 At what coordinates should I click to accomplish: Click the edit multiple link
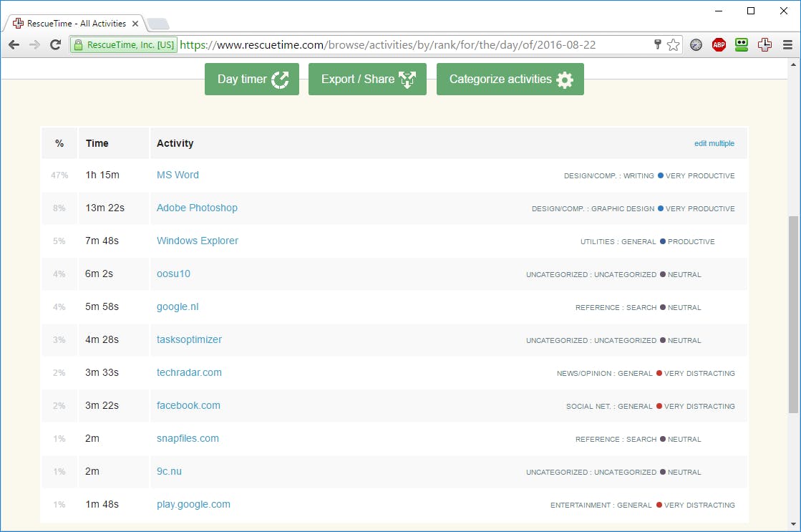coord(714,144)
